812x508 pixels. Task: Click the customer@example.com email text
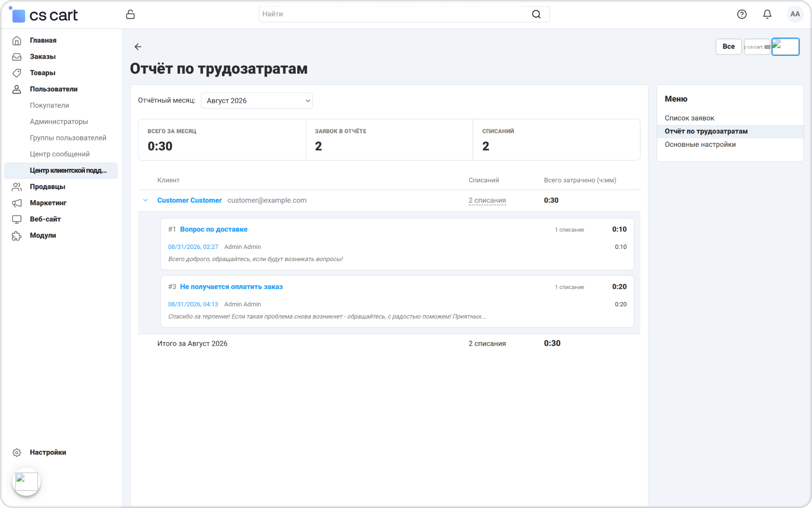(267, 200)
